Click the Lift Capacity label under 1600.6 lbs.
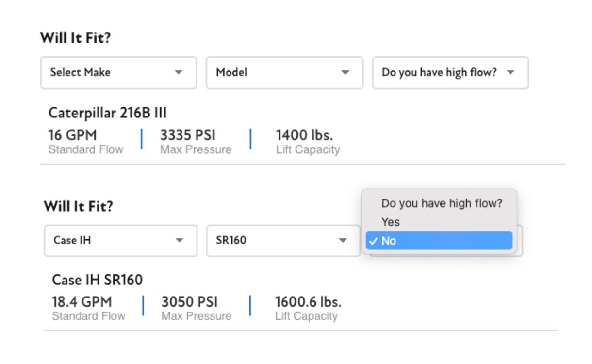 [x=306, y=316]
